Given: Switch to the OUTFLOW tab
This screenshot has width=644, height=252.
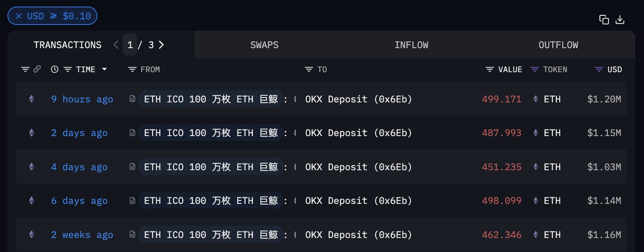Looking at the screenshot, I should (558, 44).
